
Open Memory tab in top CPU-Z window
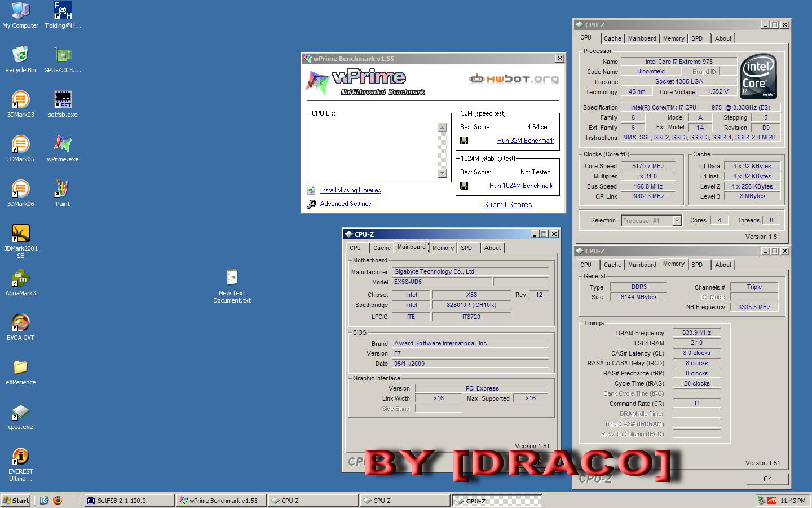673,38
